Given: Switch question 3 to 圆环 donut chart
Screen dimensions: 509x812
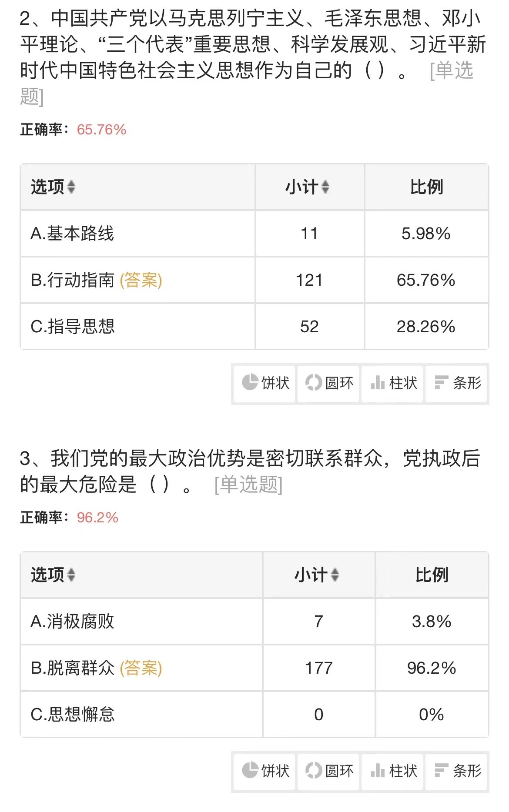Looking at the screenshot, I should [x=328, y=771].
